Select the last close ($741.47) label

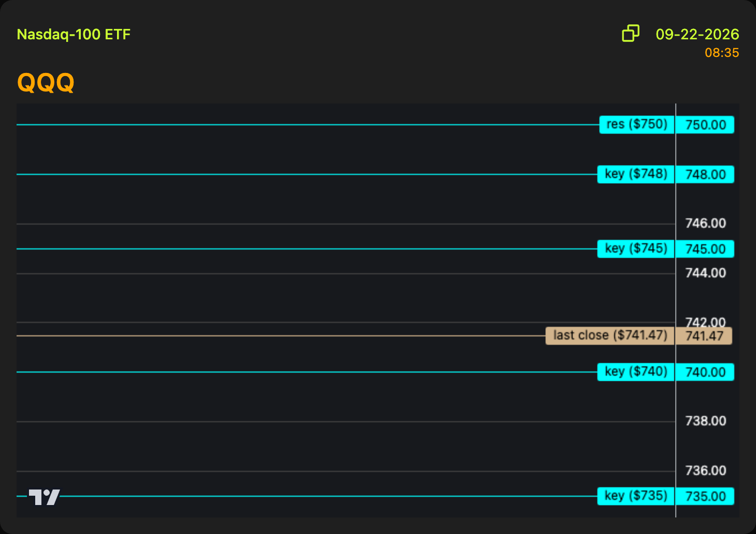click(x=610, y=336)
